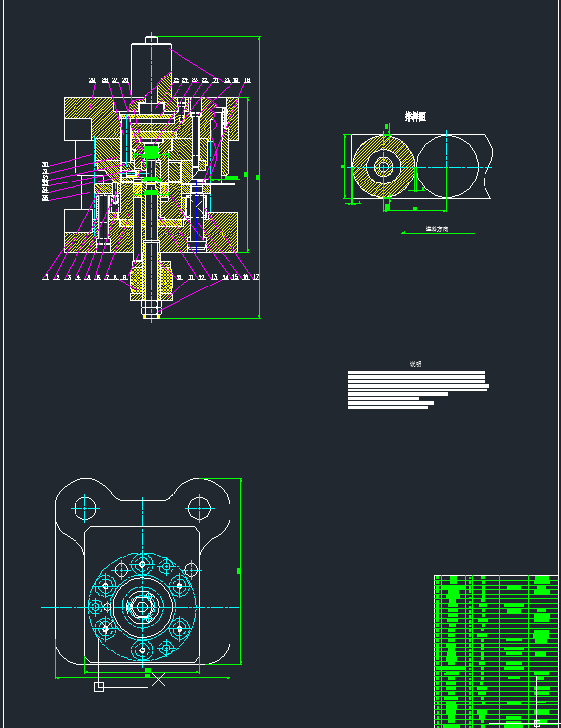The image size is (561, 728).
Task: Click part balloon number 29 label
Action: (92, 80)
